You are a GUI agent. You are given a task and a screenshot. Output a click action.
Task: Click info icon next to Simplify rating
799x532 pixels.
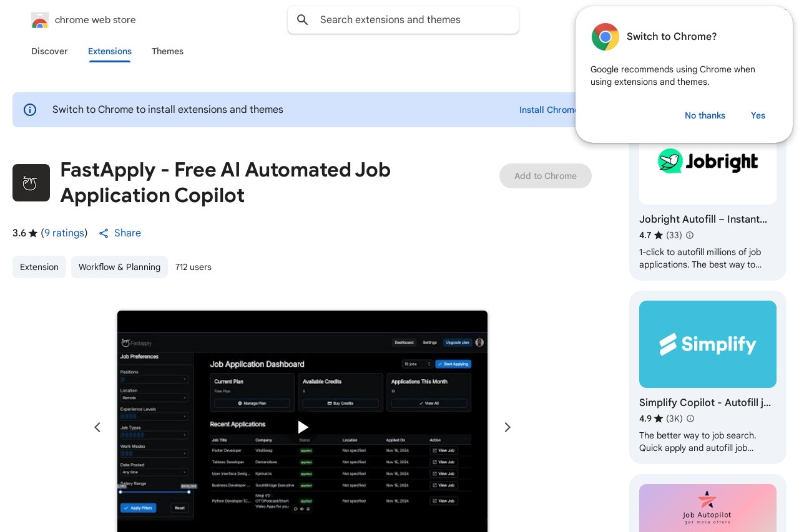[690, 418]
